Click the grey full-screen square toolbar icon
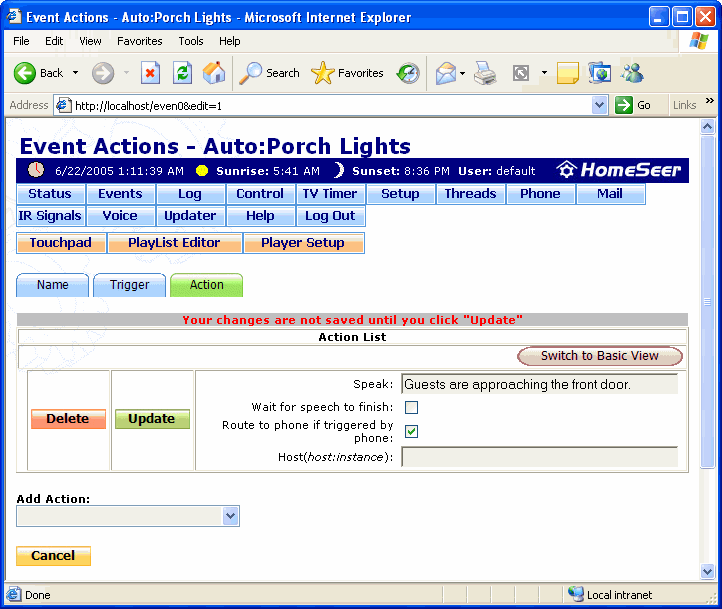 (521, 73)
